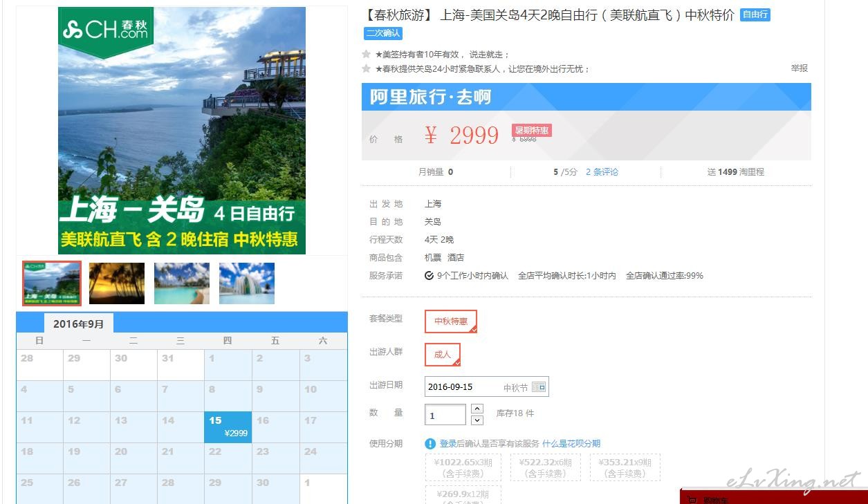Select the ¥269.9x12期 installment plan

tap(463, 495)
